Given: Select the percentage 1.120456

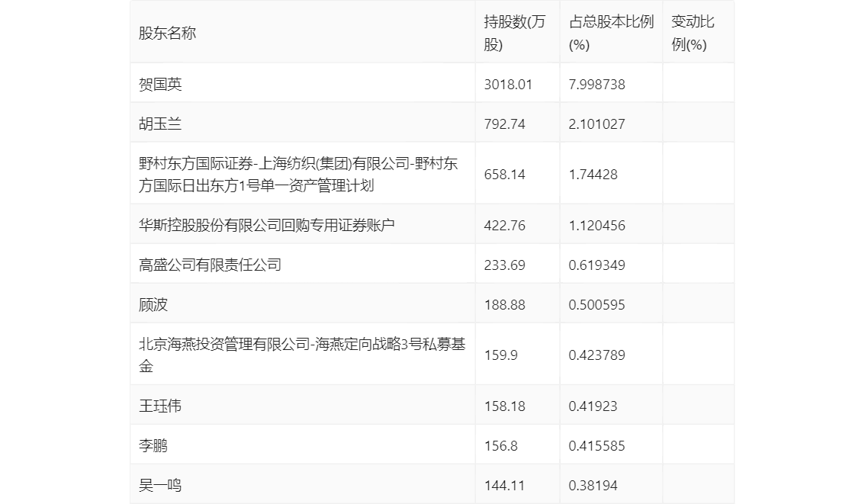Looking at the screenshot, I should point(597,226).
